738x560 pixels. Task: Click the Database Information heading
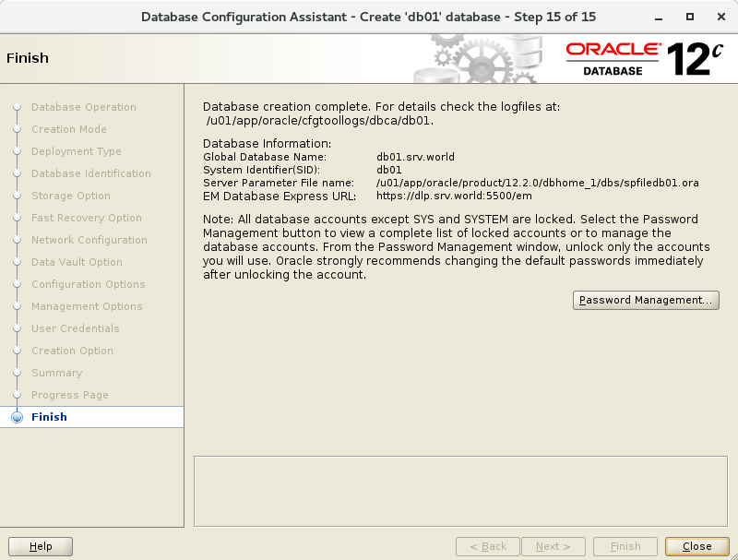pyautogui.click(x=267, y=144)
